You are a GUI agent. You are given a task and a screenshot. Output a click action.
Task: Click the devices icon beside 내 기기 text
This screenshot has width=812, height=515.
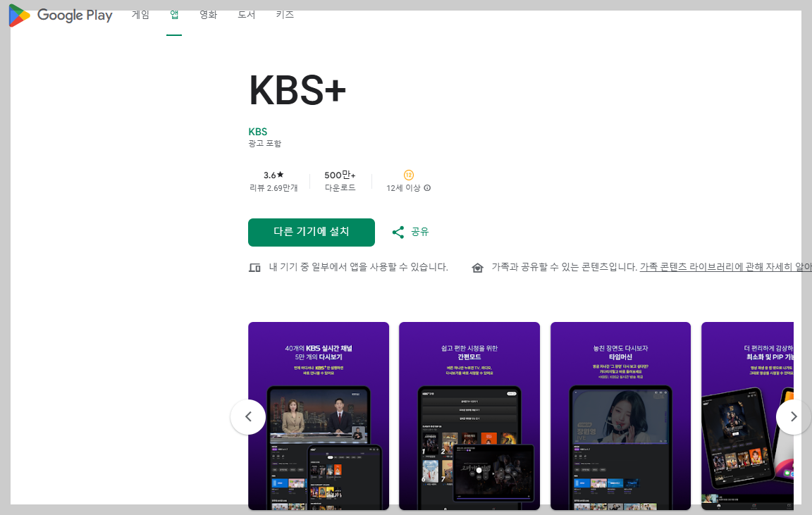(254, 268)
